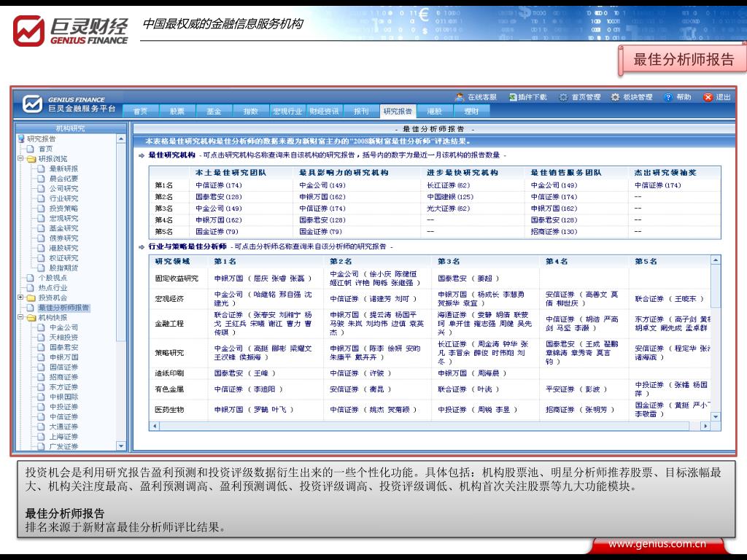Click the left tree scrollbar up arrow
This screenshot has width=747, height=560.
(120, 139)
